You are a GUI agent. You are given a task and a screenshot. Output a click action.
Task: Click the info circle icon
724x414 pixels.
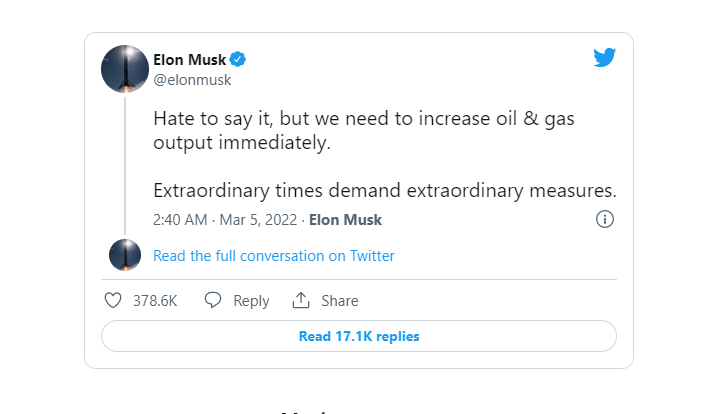pyautogui.click(x=604, y=219)
